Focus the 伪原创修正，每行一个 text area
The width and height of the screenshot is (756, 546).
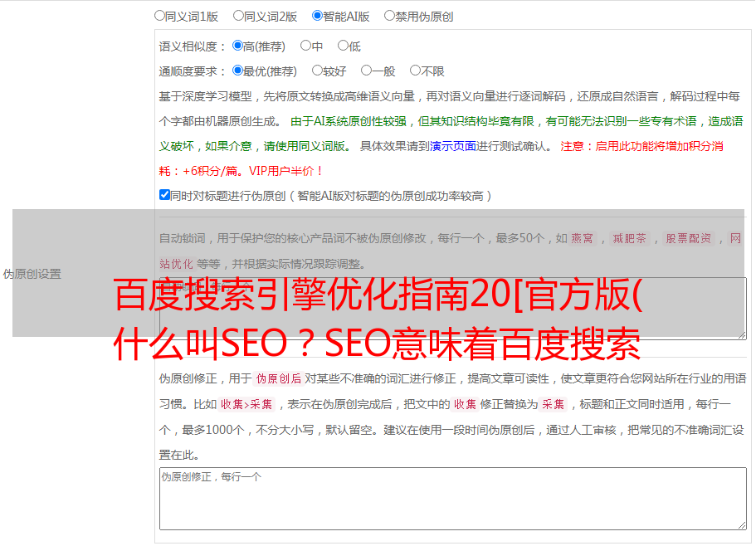[x=453, y=499]
